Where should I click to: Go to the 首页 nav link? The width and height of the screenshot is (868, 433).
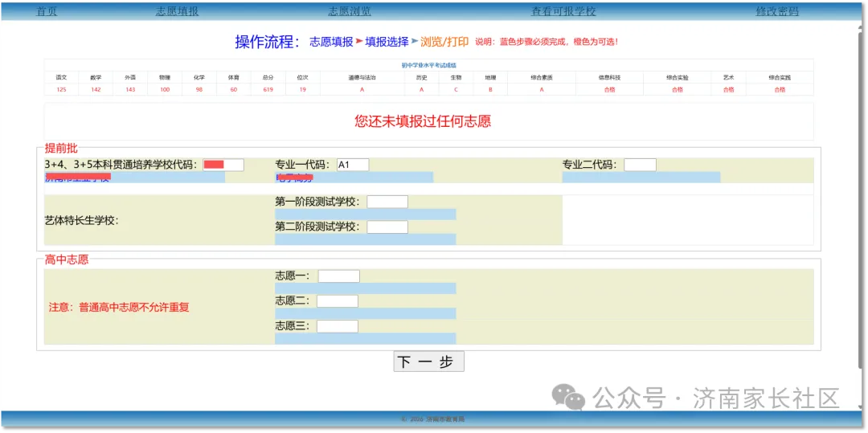(47, 11)
